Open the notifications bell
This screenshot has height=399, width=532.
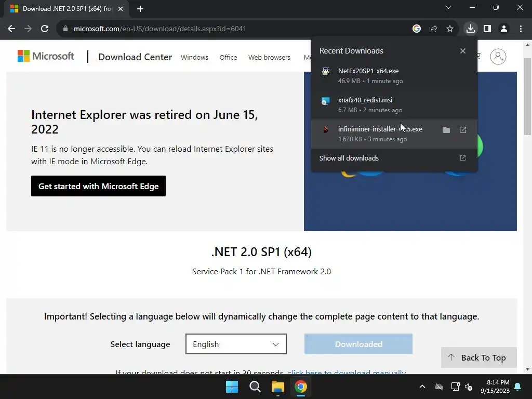click(x=518, y=387)
